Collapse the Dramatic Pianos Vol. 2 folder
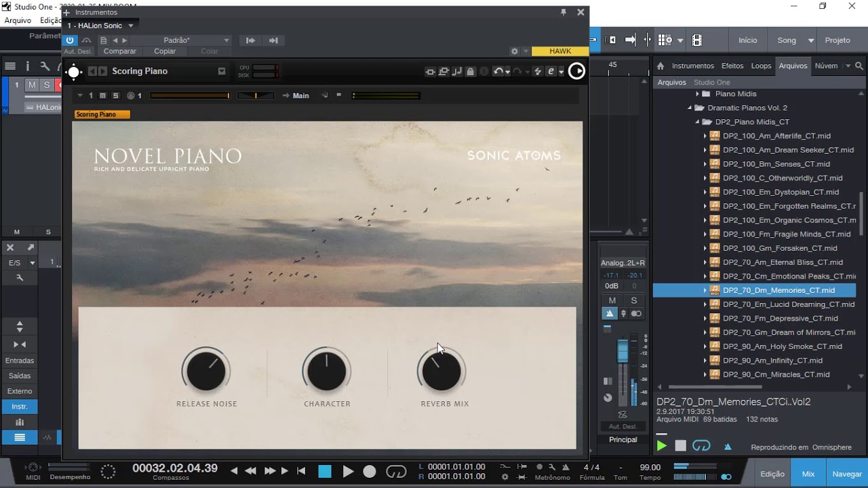This screenshot has height=488, width=868. (690, 108)
